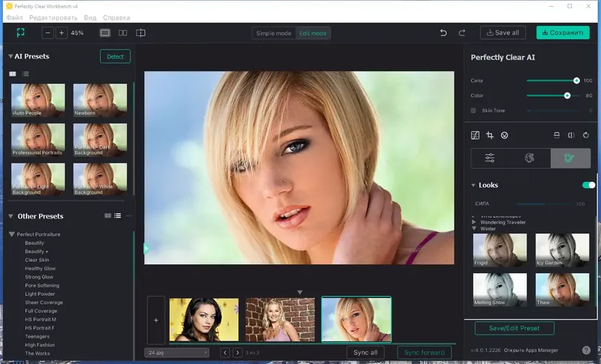The height and width of the screenshot is (364, 601).
Task: Toggle the Looks switch off
Action: pyautogui.click(x=588, y=185)
